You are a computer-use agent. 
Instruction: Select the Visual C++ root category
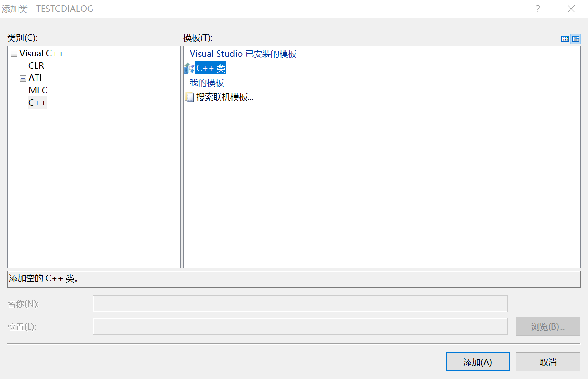(x=41, y=54)
